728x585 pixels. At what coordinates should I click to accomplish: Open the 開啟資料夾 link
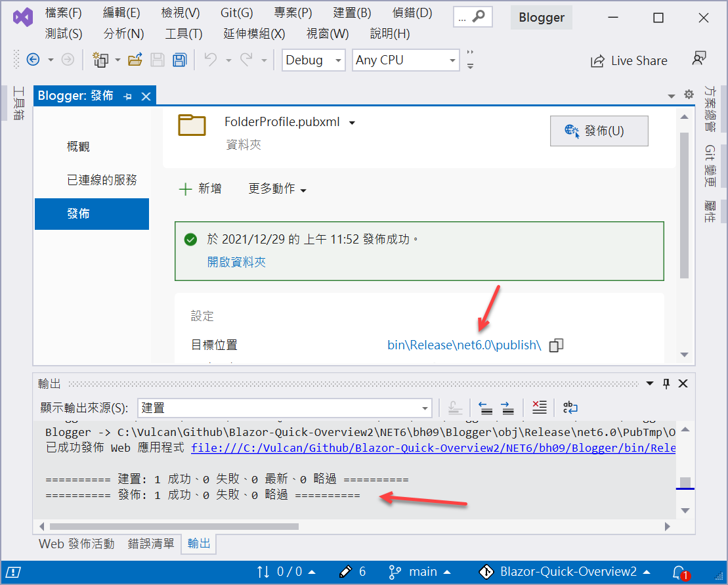[x=236, y=263]
